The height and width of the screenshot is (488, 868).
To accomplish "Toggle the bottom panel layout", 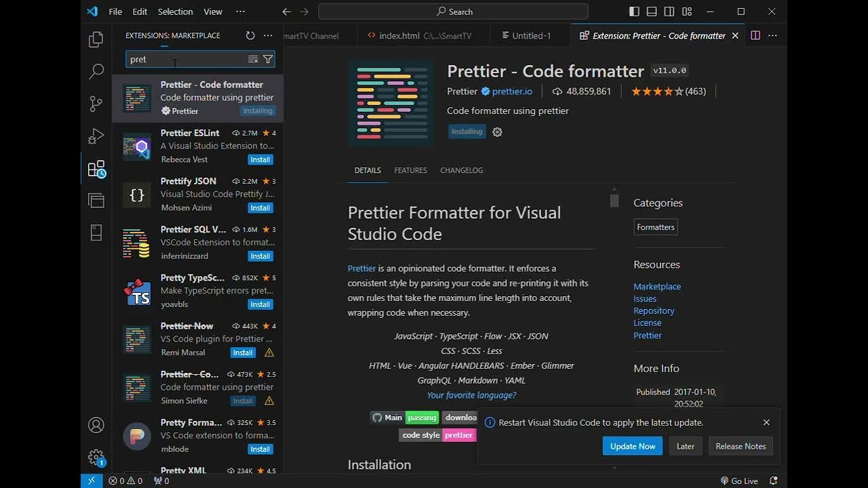I will (x=652, y=12).
